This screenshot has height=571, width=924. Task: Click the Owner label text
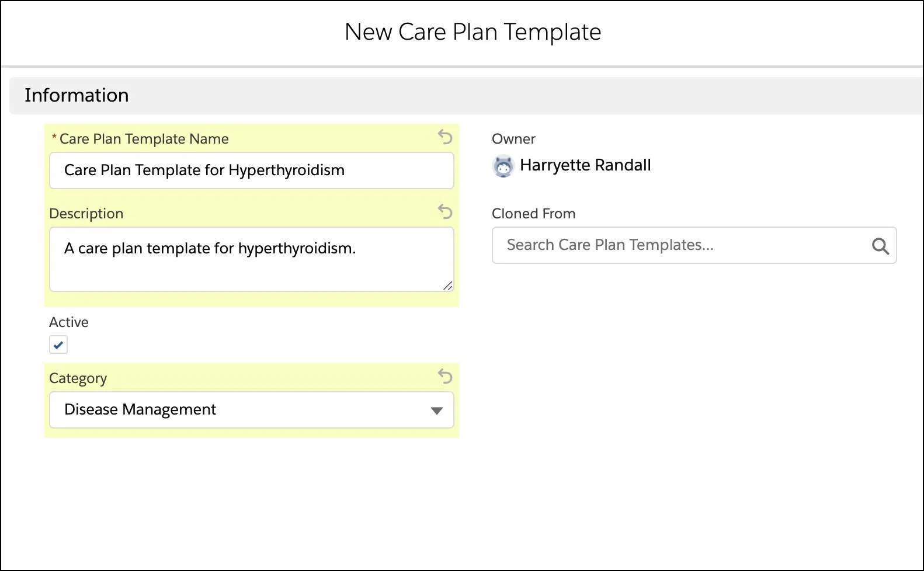point(513,139)
